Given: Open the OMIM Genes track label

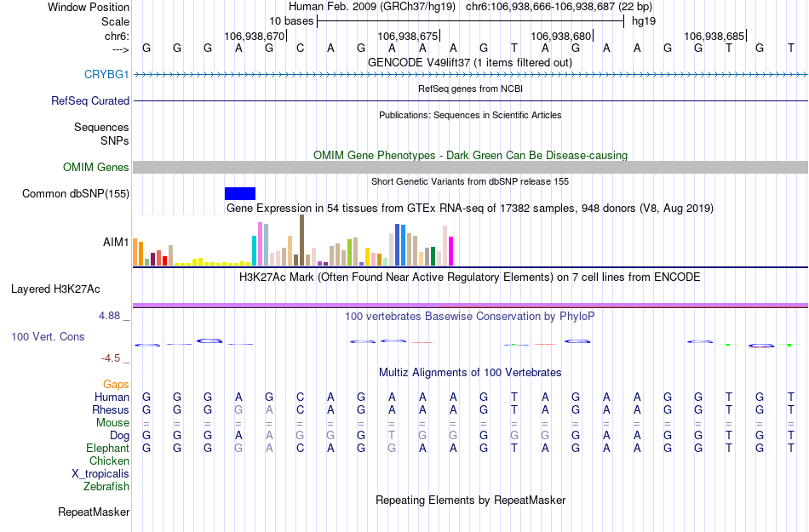Looking at the screenshot, I should [96, 167].
